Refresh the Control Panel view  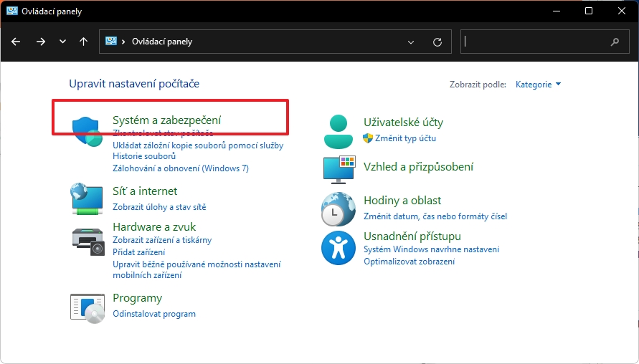437,42
